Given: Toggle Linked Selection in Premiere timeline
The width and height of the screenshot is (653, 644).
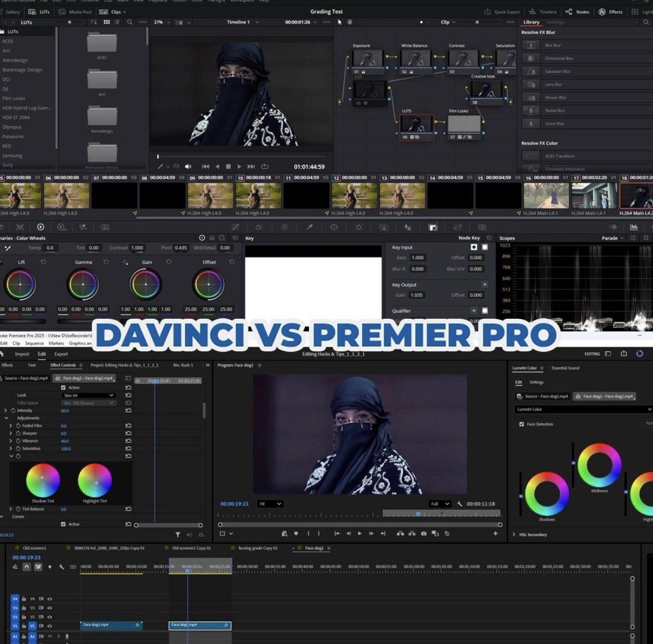Looking at the screenshot, I should (x=38, y=567).
